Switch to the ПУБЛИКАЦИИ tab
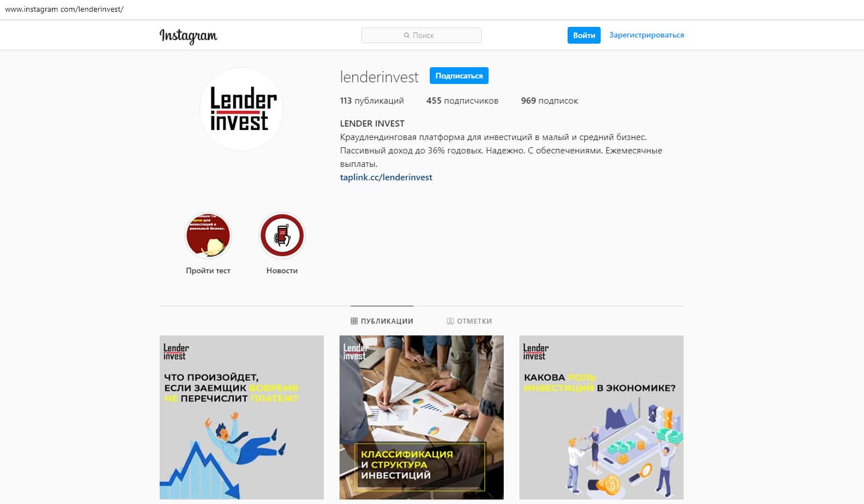 pyautogui.click(x=382, y=321)
